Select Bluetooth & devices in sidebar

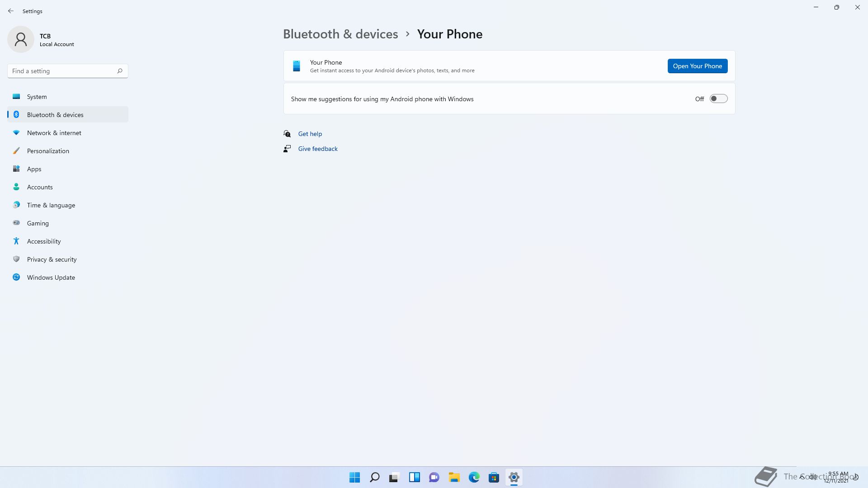pyautogui.click(x=68, y=115)
